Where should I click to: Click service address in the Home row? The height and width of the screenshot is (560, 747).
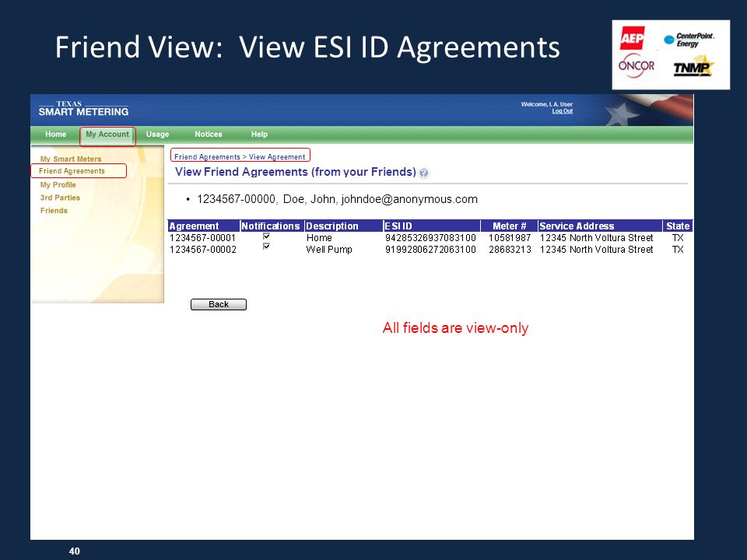[597, 238]
